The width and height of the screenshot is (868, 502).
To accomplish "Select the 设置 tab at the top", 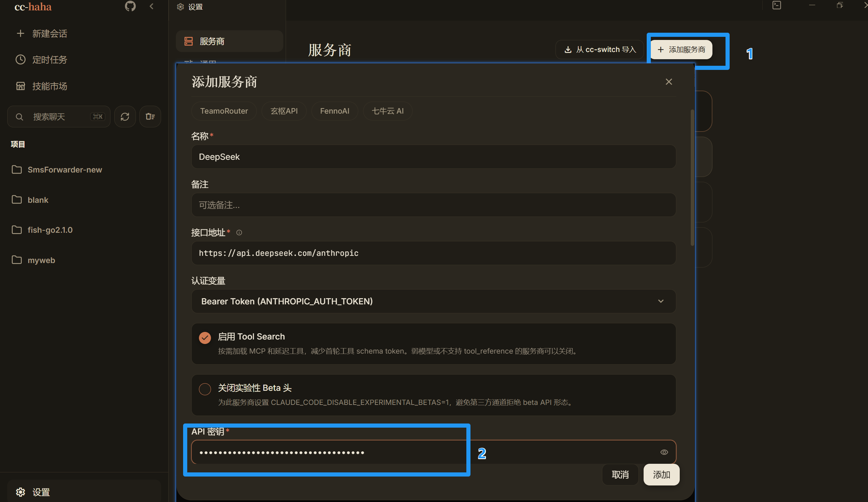I will (x=190, y=7).
